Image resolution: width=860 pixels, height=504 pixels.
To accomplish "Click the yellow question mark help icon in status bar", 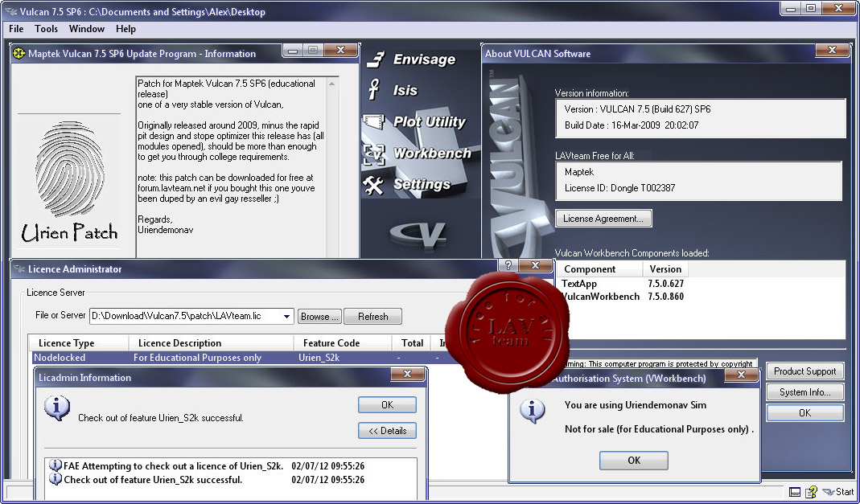I will (811, 492).
